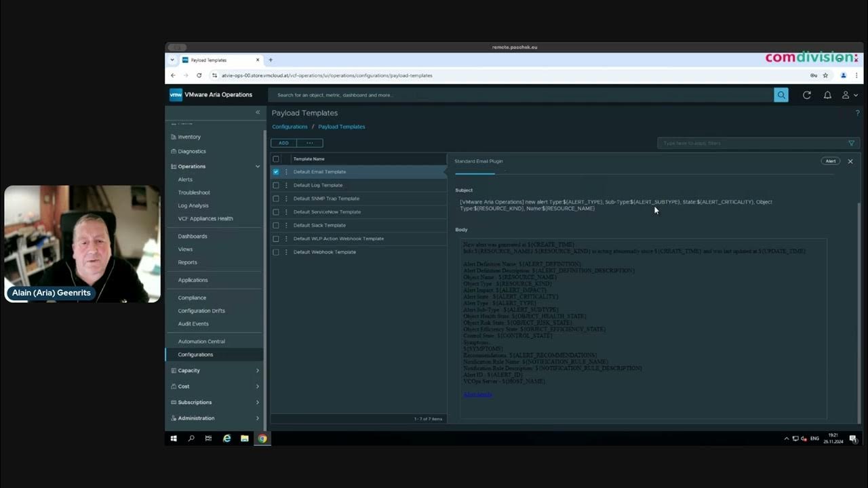Select the header checkbox to select all templates
868x488 pixels.
click(x=276, y=159)
